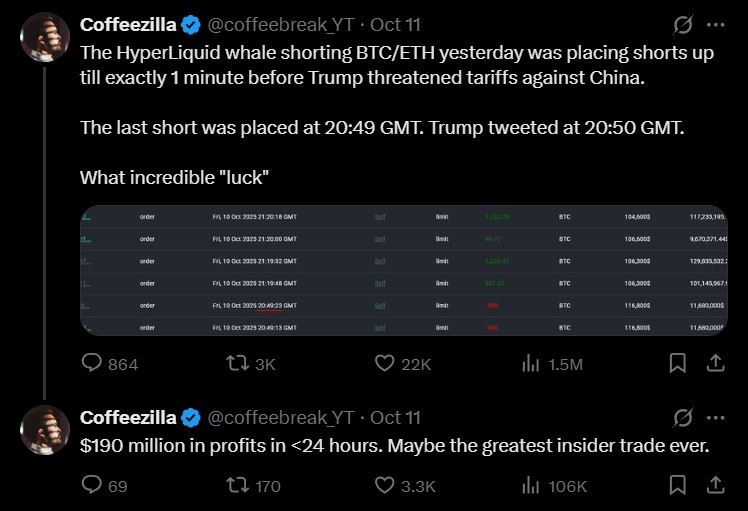Open more options menu on first tweet
Viewport: 748px width, 511px height.
coord(716,24)
